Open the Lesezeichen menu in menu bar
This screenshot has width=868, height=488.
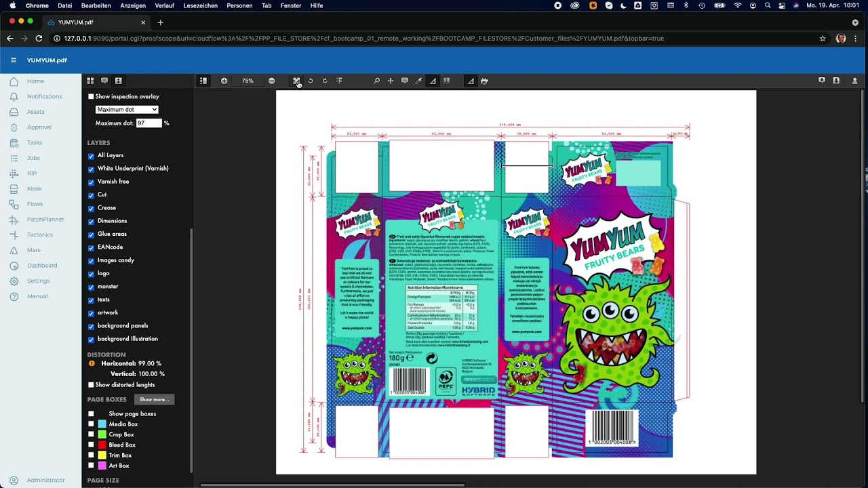(201, 5)
